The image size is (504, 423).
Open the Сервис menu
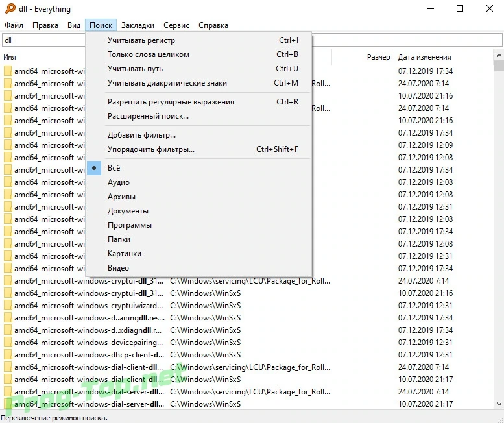click(x=176, y=25)
